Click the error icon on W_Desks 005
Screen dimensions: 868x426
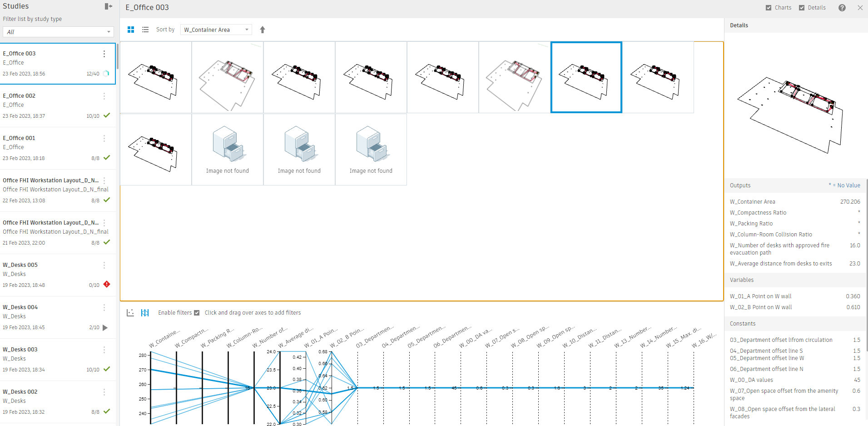(x=107, y=284)
